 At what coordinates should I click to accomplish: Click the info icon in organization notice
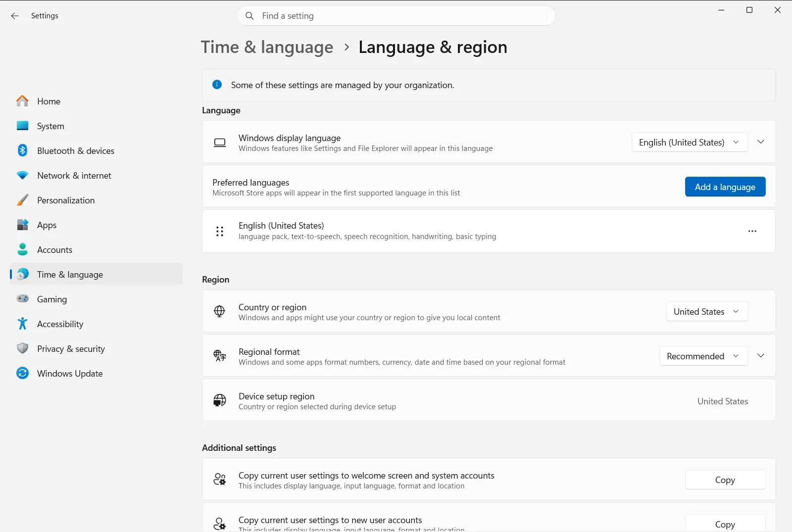[217, 85]
